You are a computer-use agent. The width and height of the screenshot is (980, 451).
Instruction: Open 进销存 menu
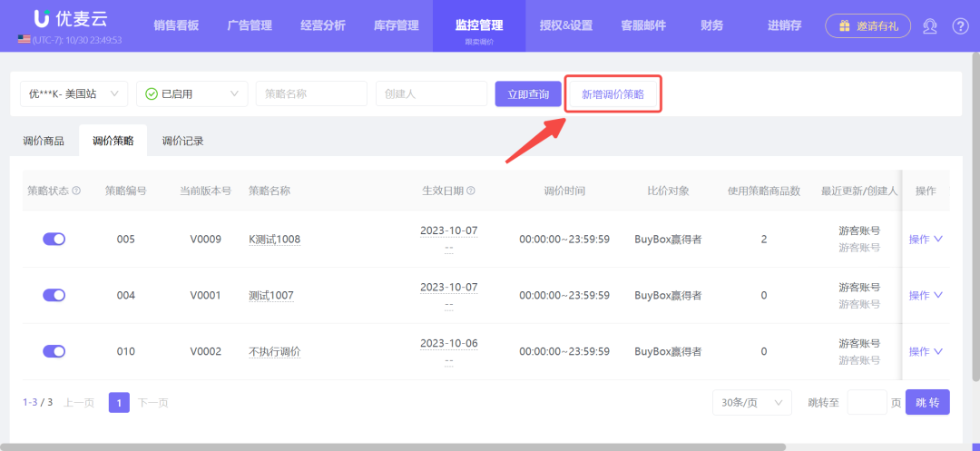click(x=784, y=25)
